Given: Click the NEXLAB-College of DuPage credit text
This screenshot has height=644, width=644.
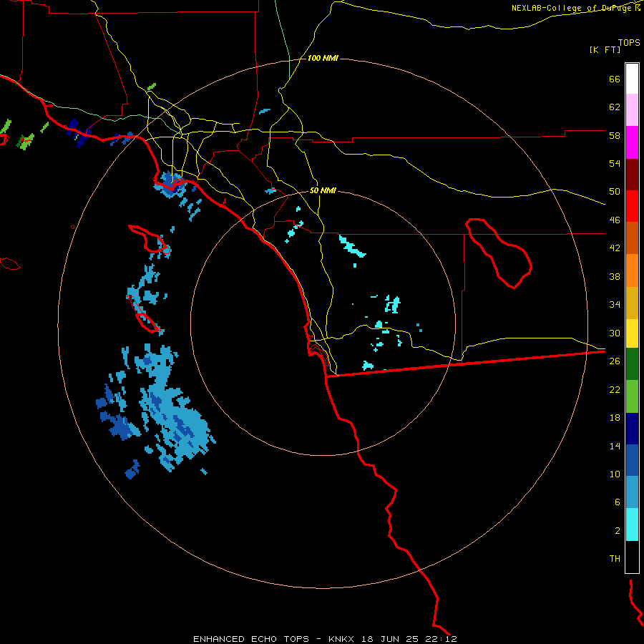Looking at the screenshot, I should [x=571, y=8].
